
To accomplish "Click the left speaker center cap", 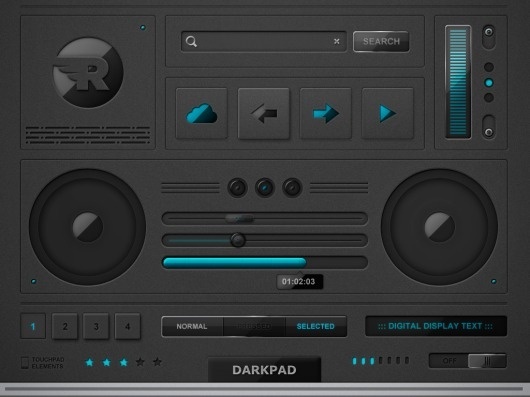I will (88, 227).
